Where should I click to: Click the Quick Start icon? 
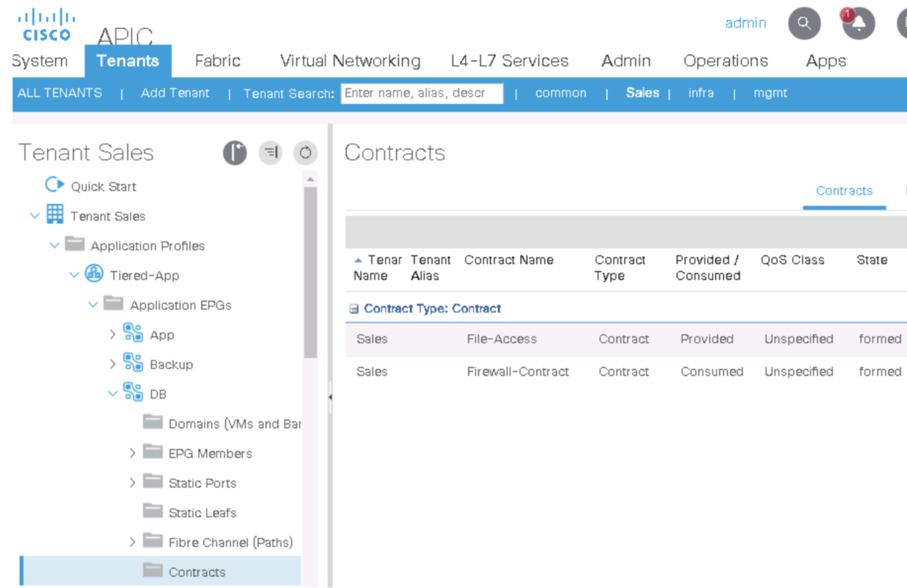[x=54, y=186]
